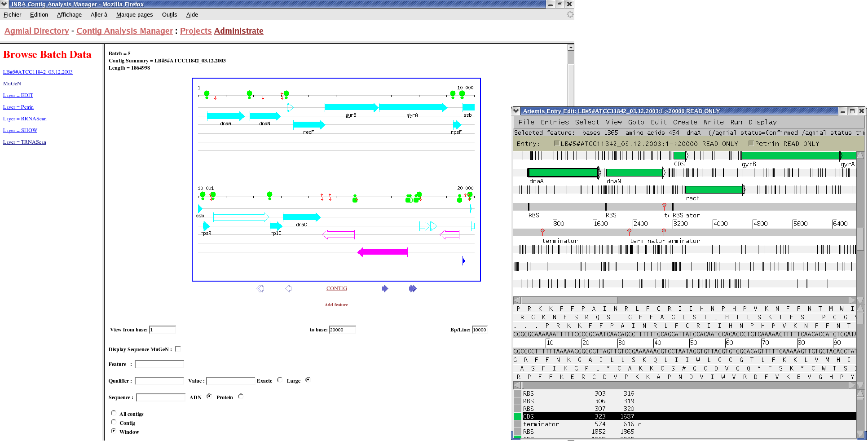Open the Artemis window menu arrow in title bar
The image size is (868, 441).
(516, 111)
